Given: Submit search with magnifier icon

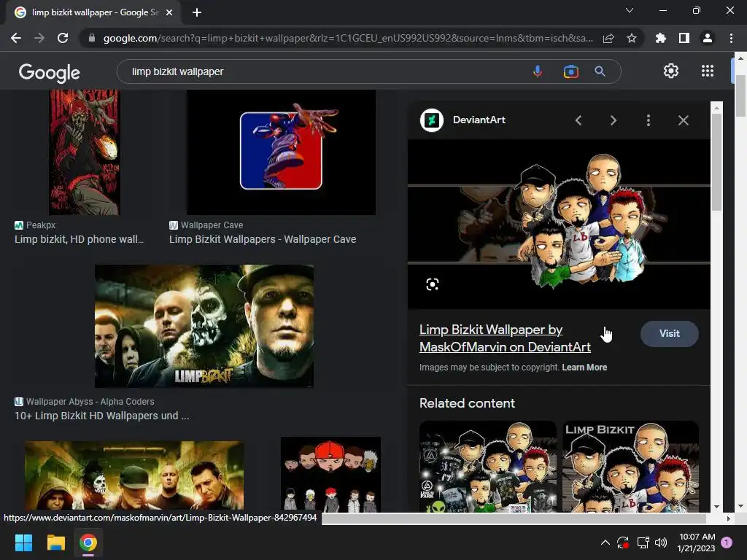Looking at the screenshot, I should click(x=600, y=71).
